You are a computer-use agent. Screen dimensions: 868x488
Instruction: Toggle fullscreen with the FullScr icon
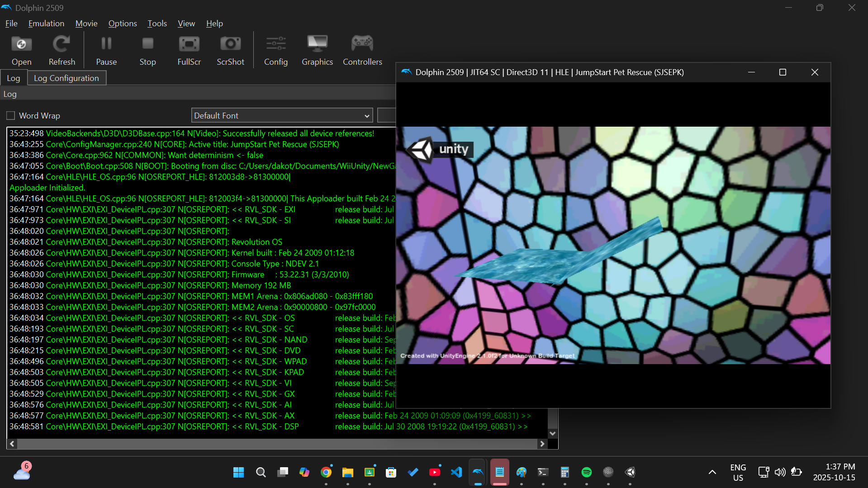(189, 50)
